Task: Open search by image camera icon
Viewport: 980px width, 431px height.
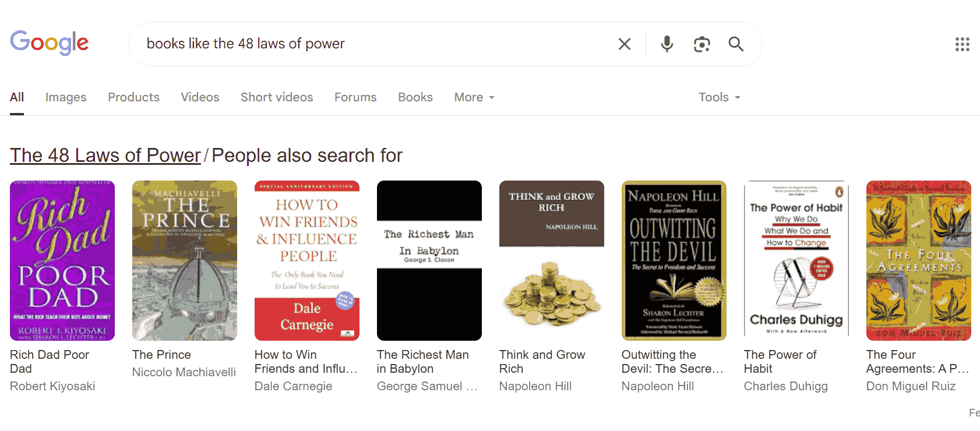Action: click(702, 44)
